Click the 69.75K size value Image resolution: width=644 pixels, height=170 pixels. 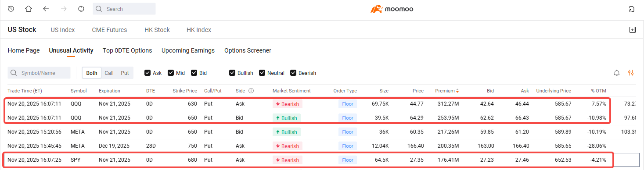point(380,104)
